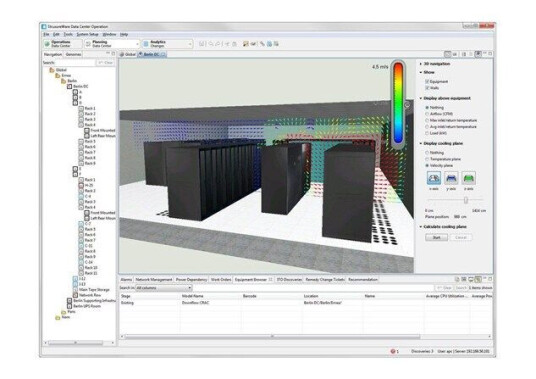Close the Berlin DC editor tab
536x379 pixels.
[164, 54]
